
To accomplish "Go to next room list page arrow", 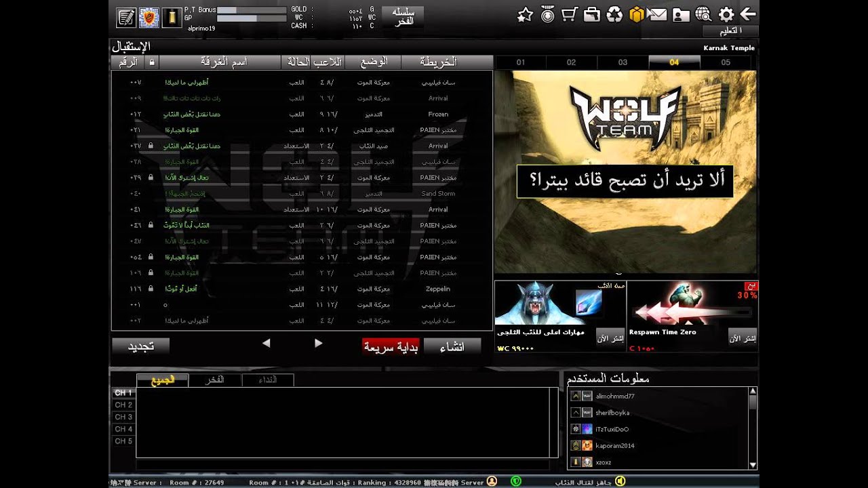I will [318, 344].
